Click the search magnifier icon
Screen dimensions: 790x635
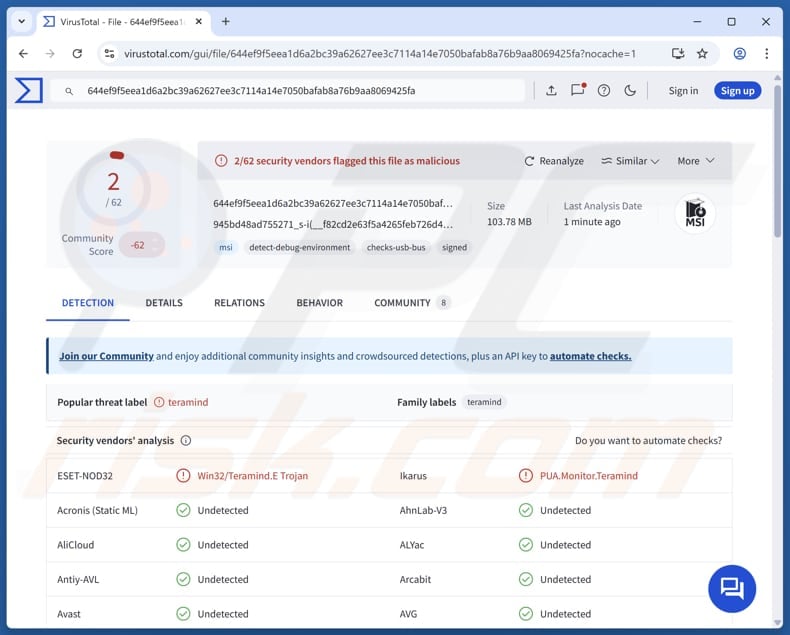tap(69, 91)
